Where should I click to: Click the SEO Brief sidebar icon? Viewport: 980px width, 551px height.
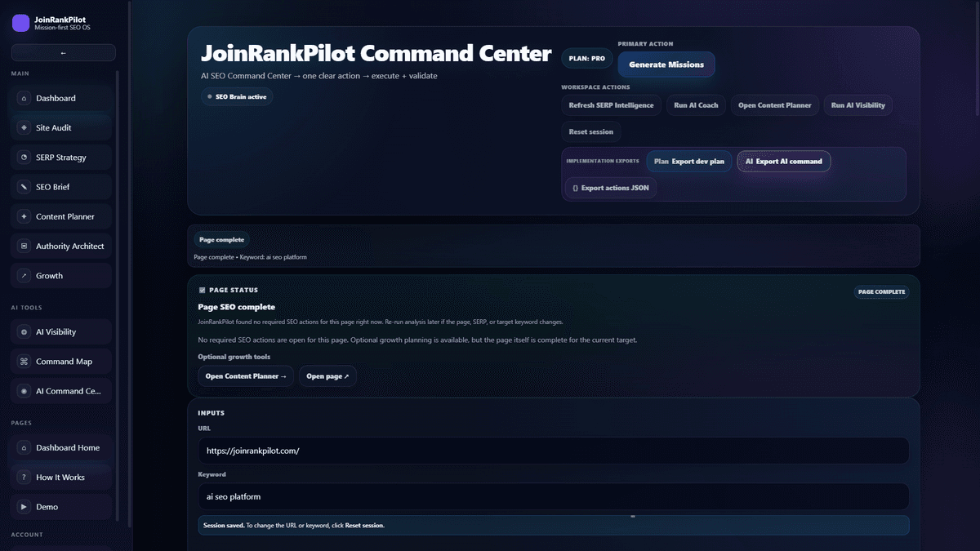pos(24,187)
